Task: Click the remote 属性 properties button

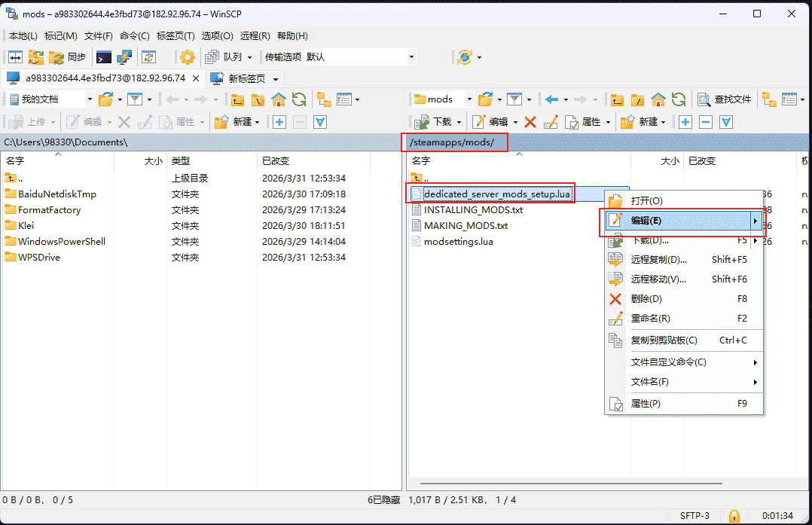Action: click(582, 122)
